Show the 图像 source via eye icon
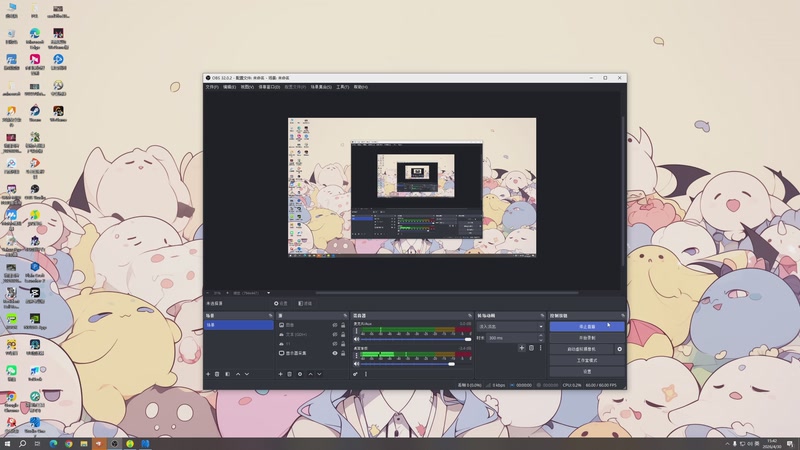This screenshot has width=800, height=450. (x=335, y=325)
